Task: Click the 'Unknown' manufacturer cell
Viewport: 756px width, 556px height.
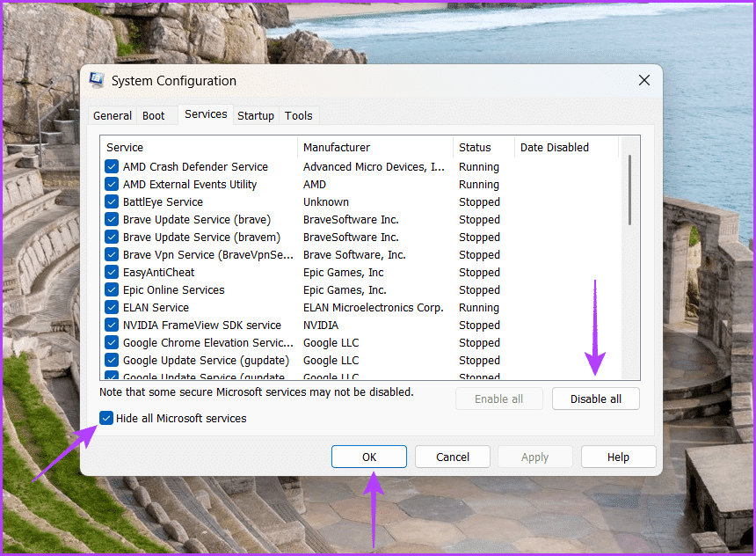Action: pos(326,201)
